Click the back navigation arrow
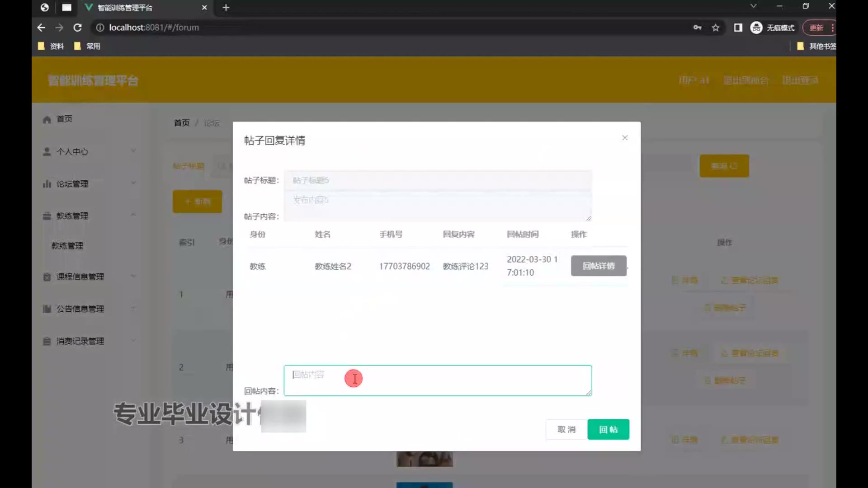 [41, 28]
